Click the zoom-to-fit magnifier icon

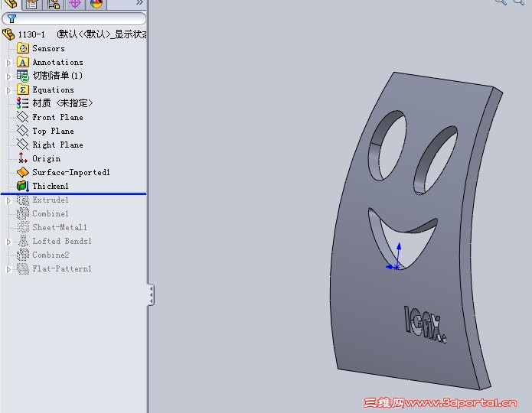click(501, 2)
